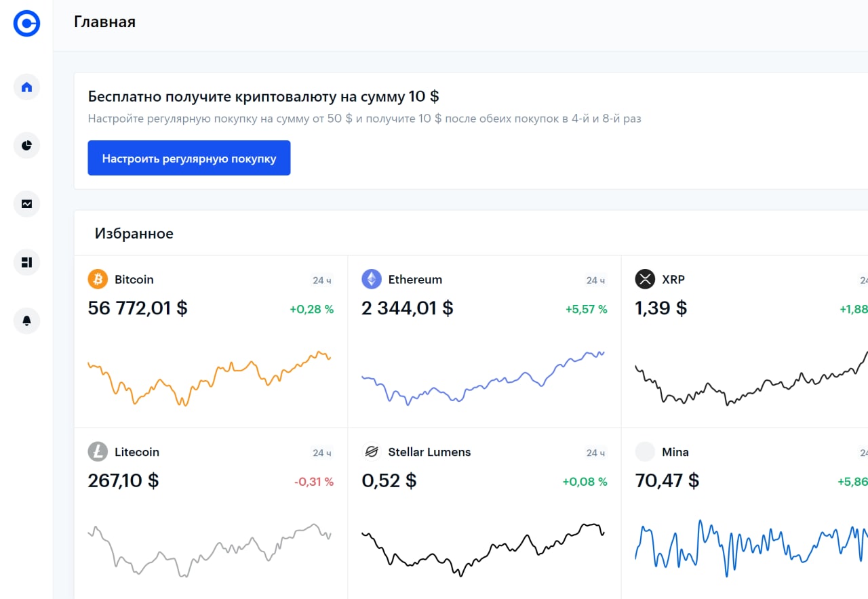Viewport: 868px width, 599px height.
Task: Click the Bitcoin coin icon
Action: pos(98,279)
